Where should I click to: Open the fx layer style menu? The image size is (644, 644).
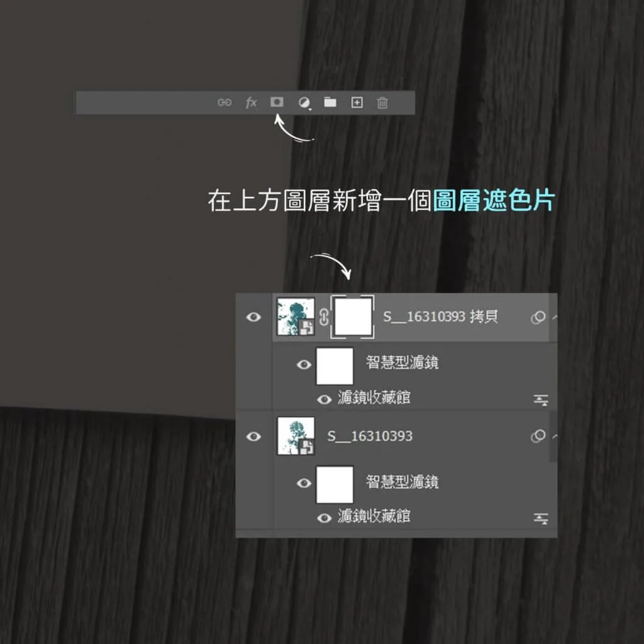tap(251, 103)
